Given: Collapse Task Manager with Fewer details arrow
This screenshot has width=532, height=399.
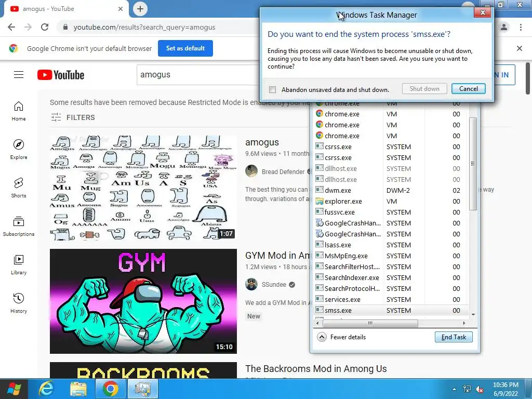Looking at the screenshot, I should pyautogui.click(x=322, y=337).
